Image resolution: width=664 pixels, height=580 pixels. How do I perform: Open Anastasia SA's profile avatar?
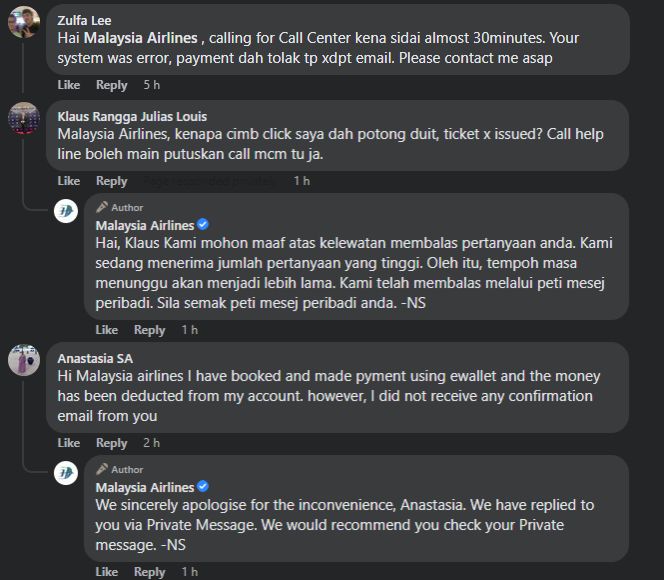[23, 360]
